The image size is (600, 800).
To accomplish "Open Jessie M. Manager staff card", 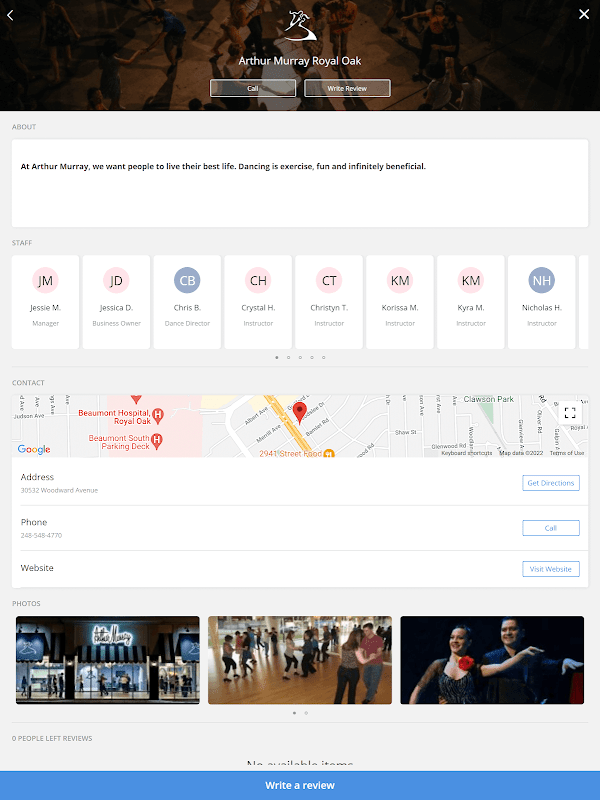I will tap(45, 302).
